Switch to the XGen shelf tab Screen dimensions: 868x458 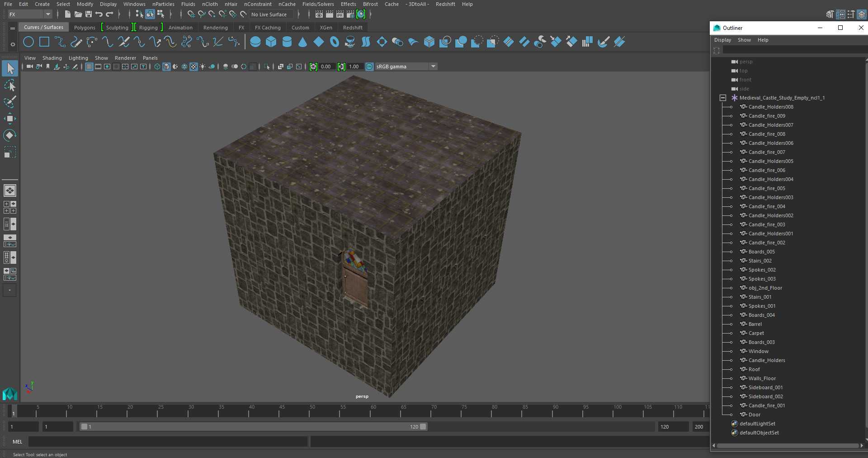point(326,28)
